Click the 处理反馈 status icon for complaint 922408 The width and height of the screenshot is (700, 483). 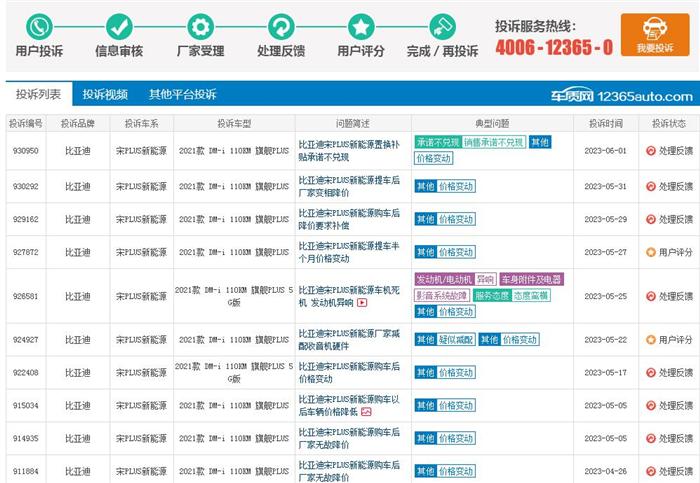point(651,373)
